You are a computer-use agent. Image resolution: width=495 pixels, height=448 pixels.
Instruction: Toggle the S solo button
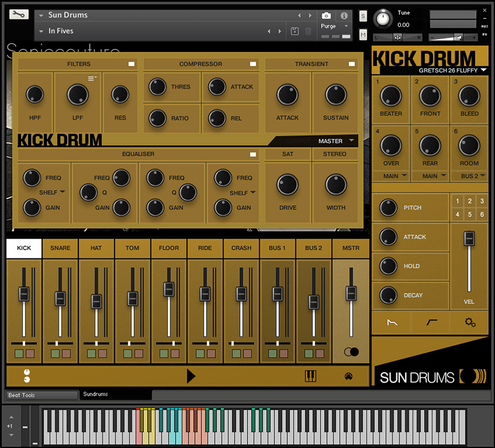[x=363, y=16]
